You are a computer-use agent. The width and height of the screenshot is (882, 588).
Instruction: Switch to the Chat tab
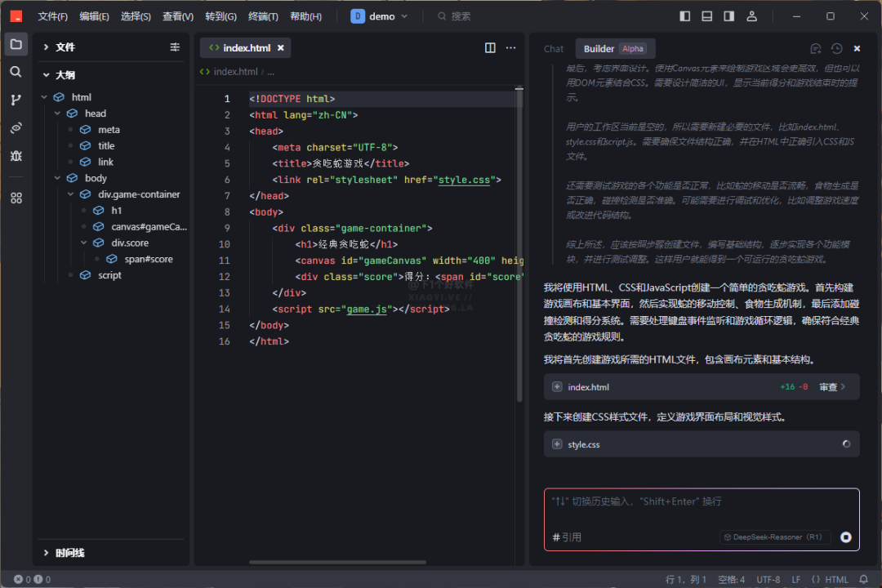[554, 49]
